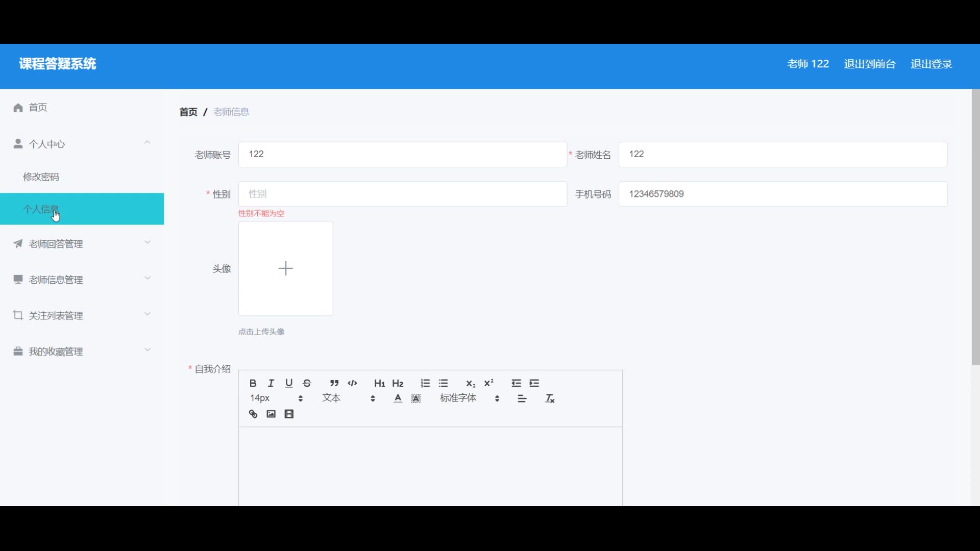Insert a video using the film icon
The image size is (980, 551).
click(x=289, y=414)
